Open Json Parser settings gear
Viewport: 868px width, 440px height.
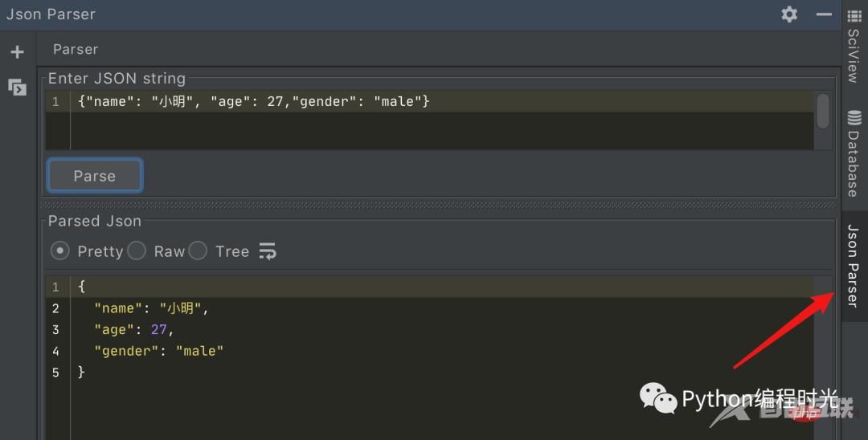click(789, 14)
